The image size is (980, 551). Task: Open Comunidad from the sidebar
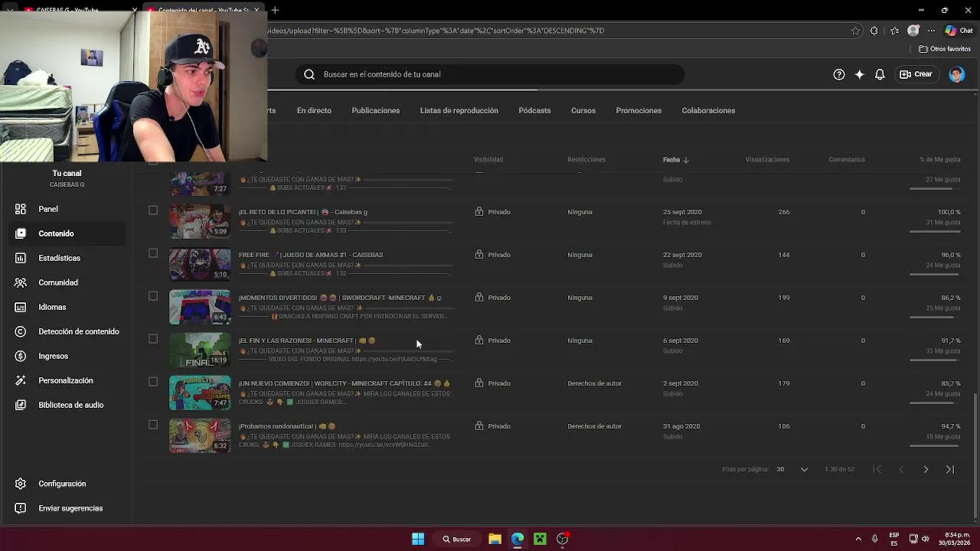click(x=58, y=282)
